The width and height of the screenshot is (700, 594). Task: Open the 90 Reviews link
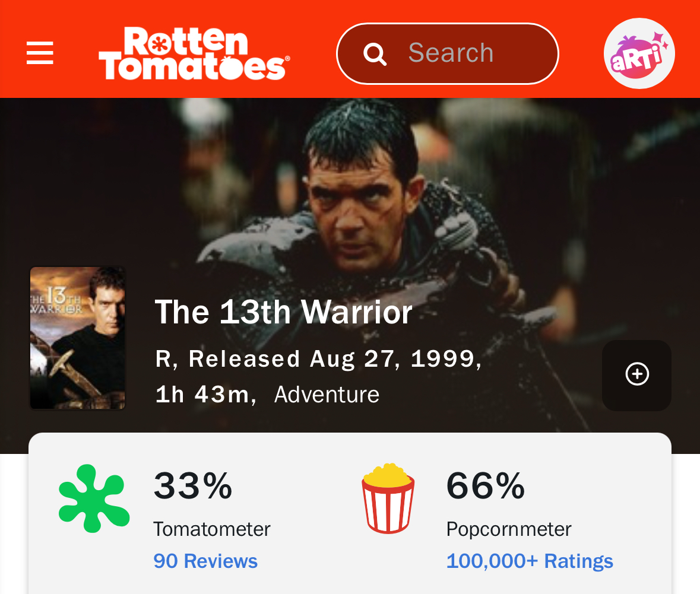(x=205, y=561)
